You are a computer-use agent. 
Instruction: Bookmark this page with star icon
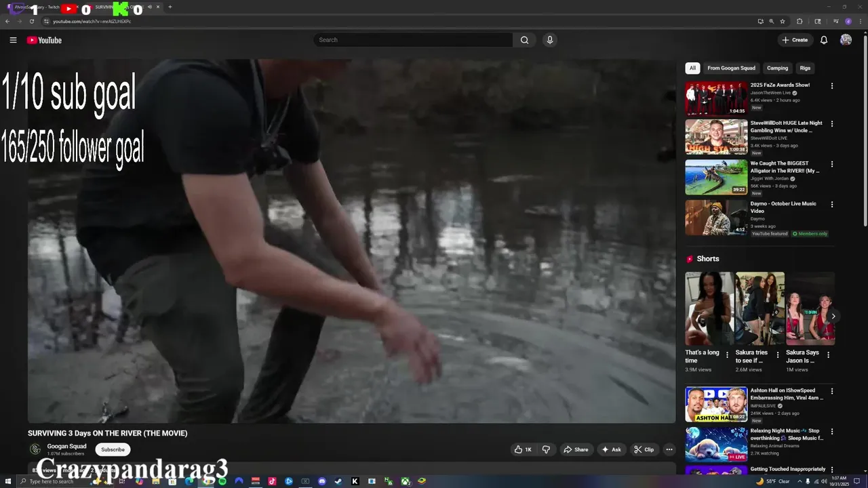click(782, 21)
